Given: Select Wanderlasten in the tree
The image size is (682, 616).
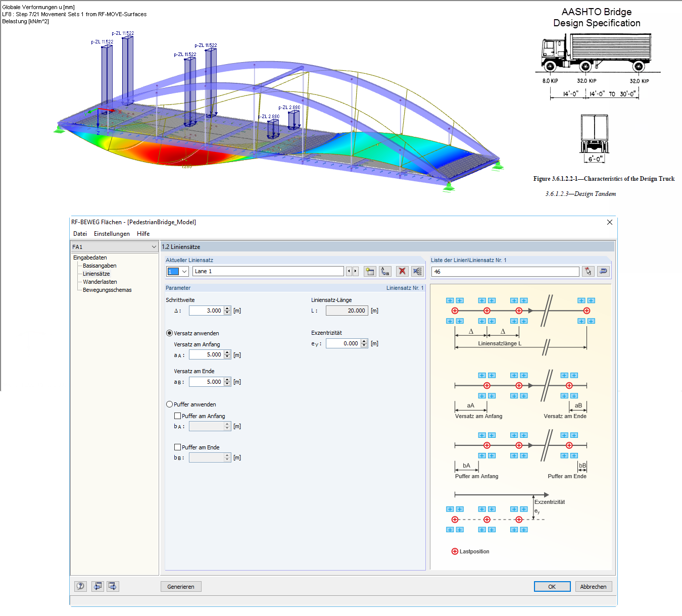Looking at the screenshot, I should coord(100,282).
